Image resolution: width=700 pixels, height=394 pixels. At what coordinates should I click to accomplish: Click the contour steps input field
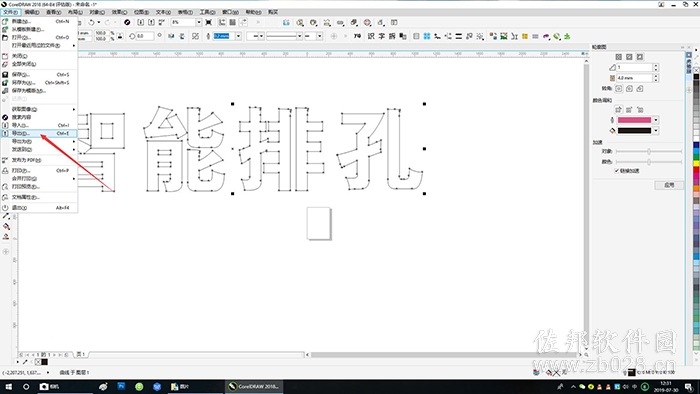pos(634,67)
